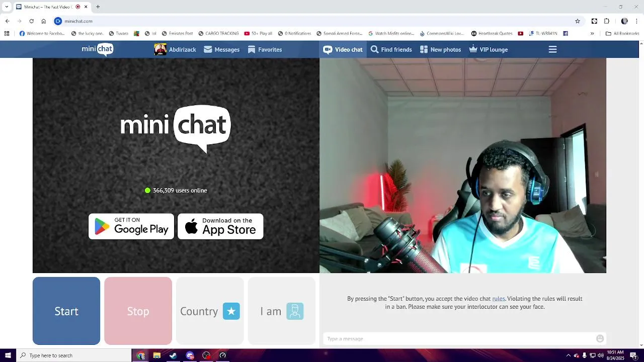Click the Get it on Google Play badge
The image size is (644, 362).
click(131, 226)
